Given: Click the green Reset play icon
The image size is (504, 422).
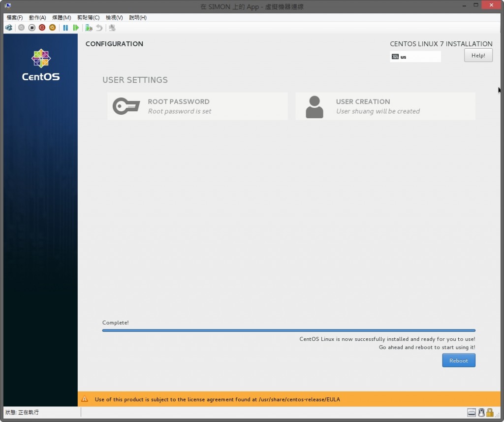Looking at the screenshot, I should pos(76,28).
